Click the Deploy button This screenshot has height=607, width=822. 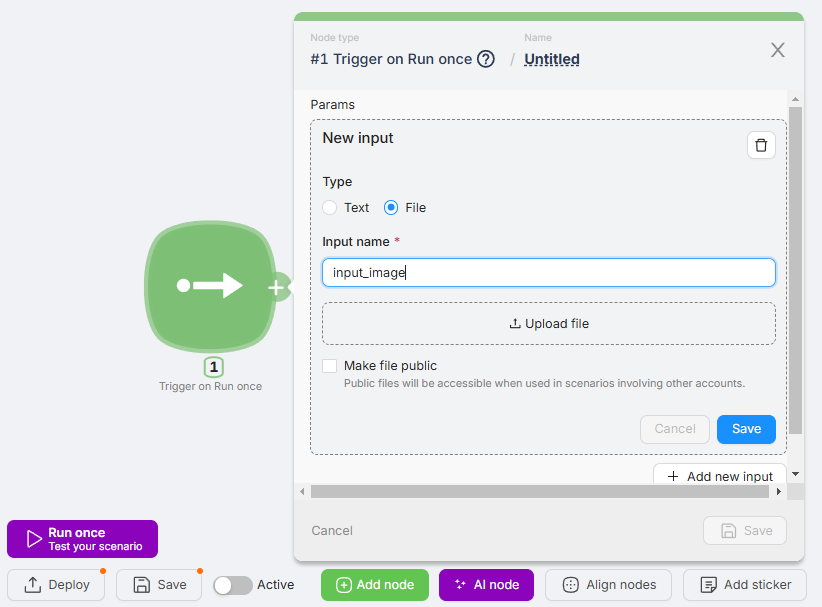pos(57,585)
